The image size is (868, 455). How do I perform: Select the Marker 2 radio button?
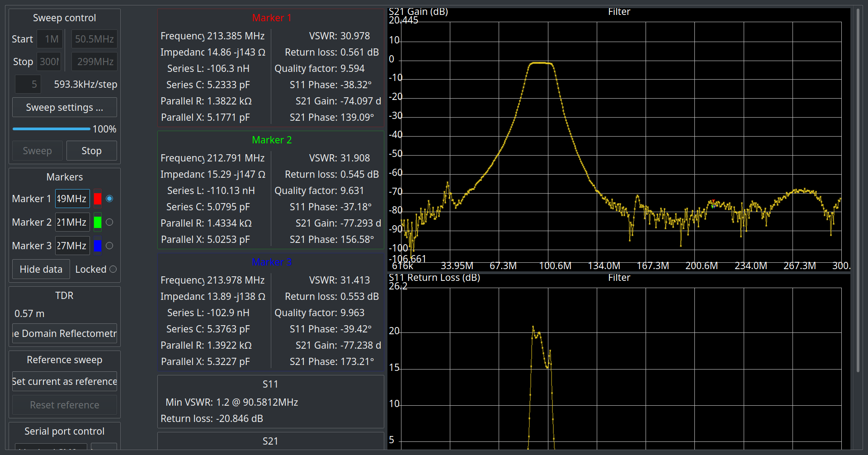click(109, 222)
